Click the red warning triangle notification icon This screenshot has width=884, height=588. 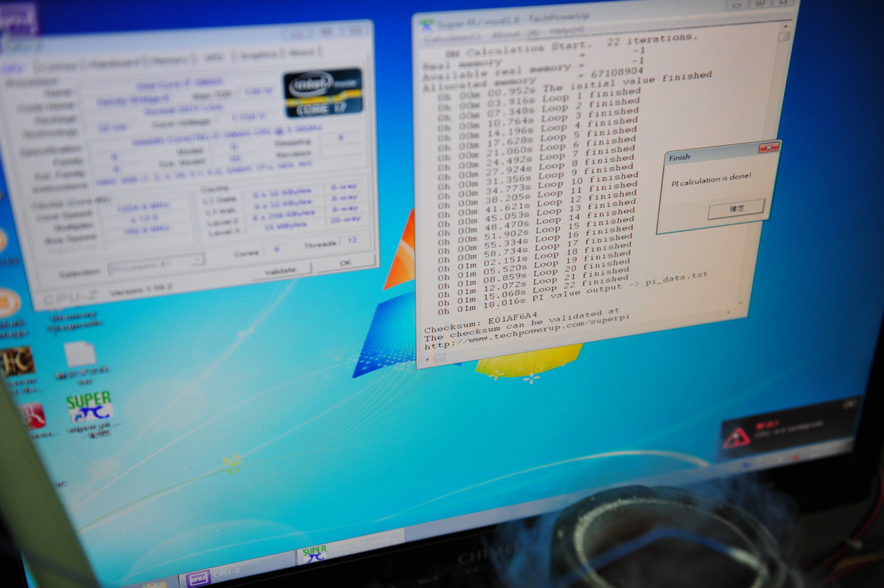737,436
